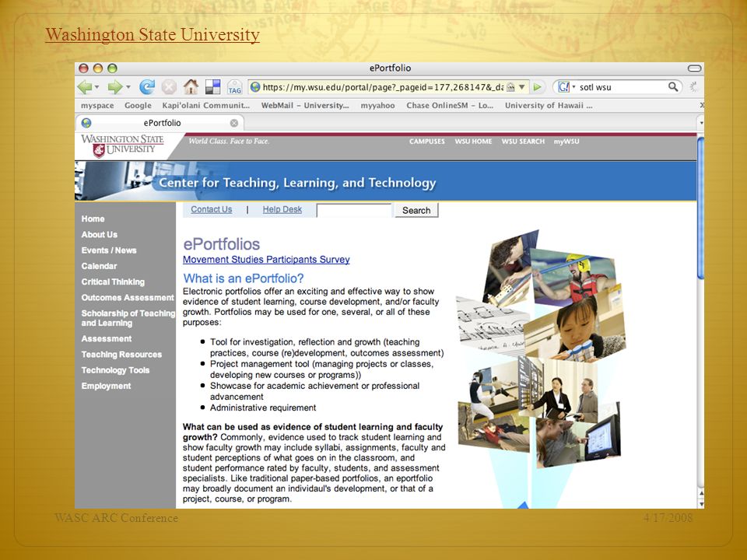Expand the address bar URL dropdown
The width and height of the screenshot is (747, 560).
(x=521, y=87)
